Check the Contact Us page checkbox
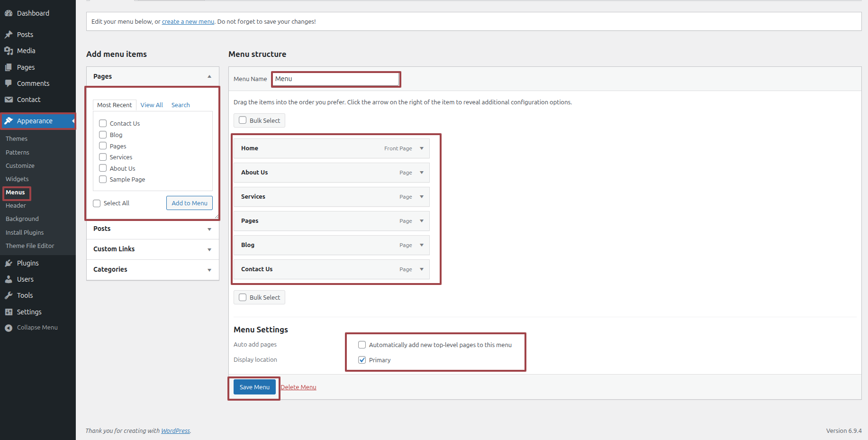Image resolution: width=868 pixels, height=440 pixels. (103, 123)
